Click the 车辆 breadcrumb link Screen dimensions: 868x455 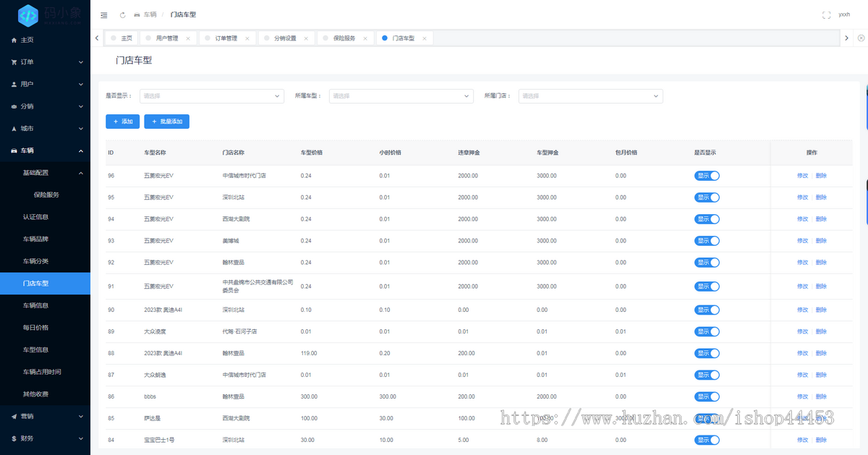[145, 14]
